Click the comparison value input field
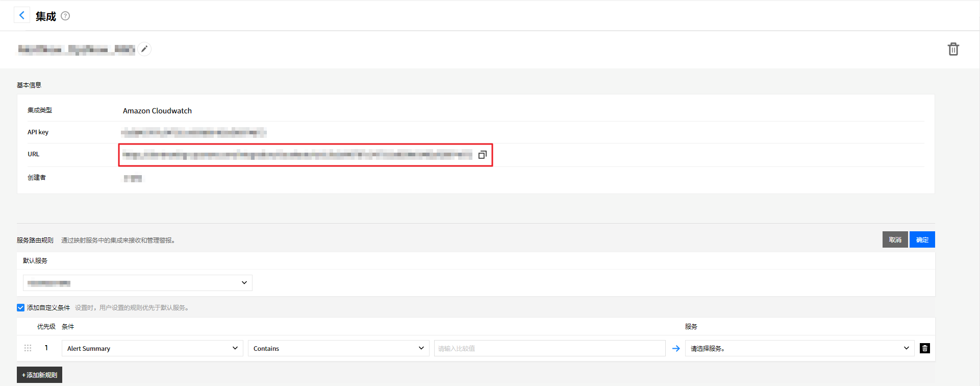 click(x=549, y=348)
